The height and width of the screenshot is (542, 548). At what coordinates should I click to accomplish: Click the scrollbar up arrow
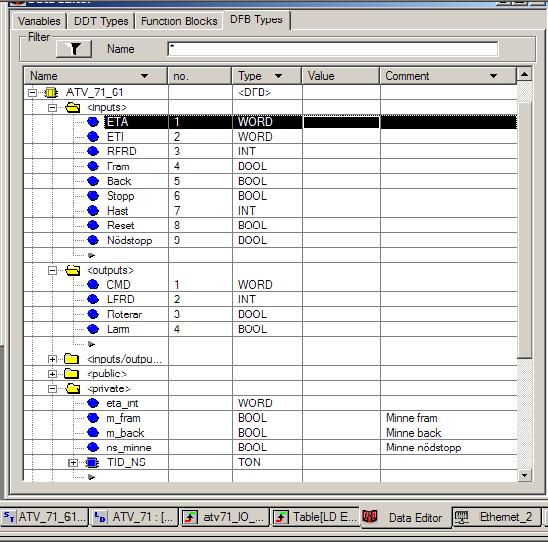click(x=524, y=74)
